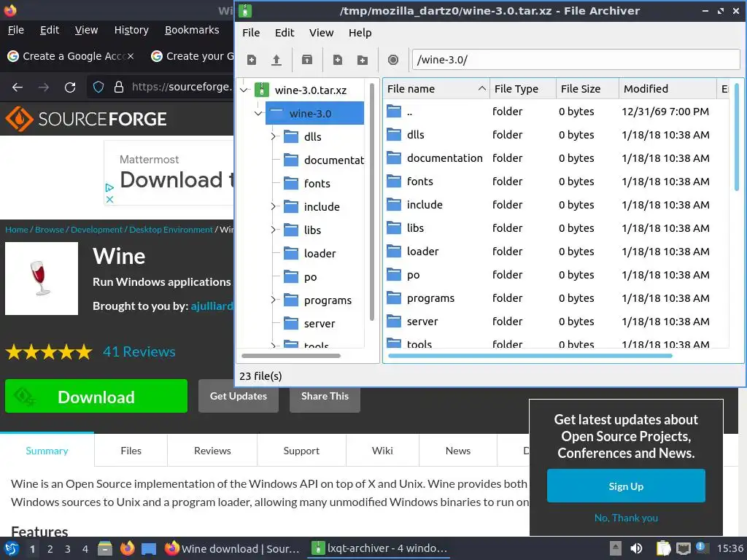Click the update notifier tray icon
This screenshot has height=560, width=747.
(700, 547)
